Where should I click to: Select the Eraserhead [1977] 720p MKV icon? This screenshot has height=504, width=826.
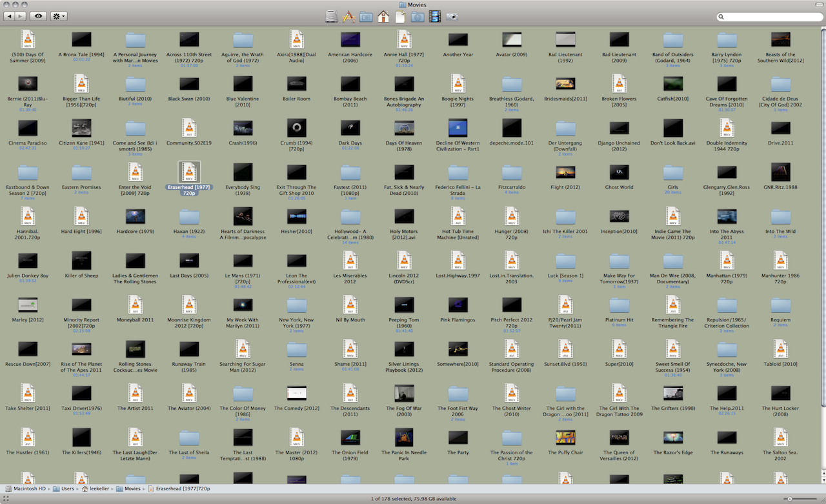(x=188, y=172)
